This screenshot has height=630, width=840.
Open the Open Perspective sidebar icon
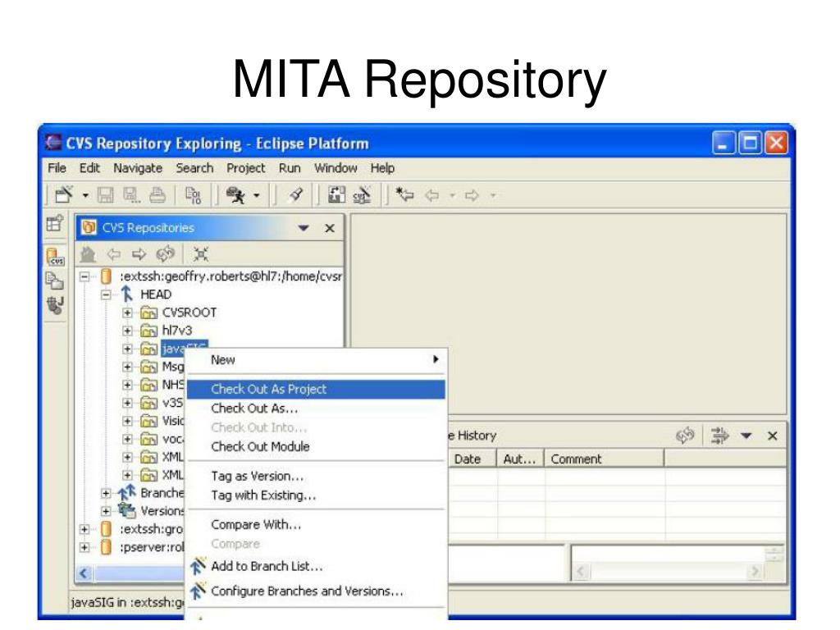pyautogui.click(x=55, y=223)
